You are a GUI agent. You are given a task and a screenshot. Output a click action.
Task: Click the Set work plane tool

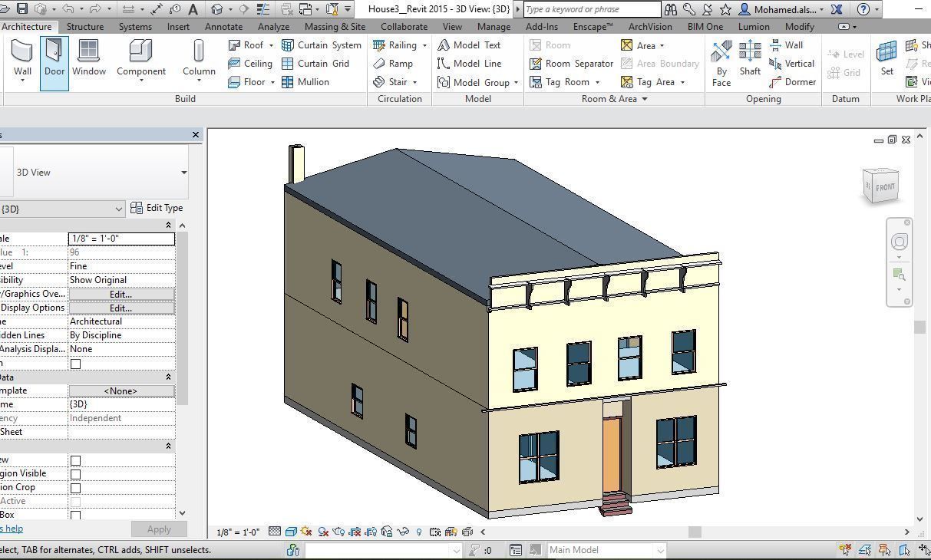point(887,58)
